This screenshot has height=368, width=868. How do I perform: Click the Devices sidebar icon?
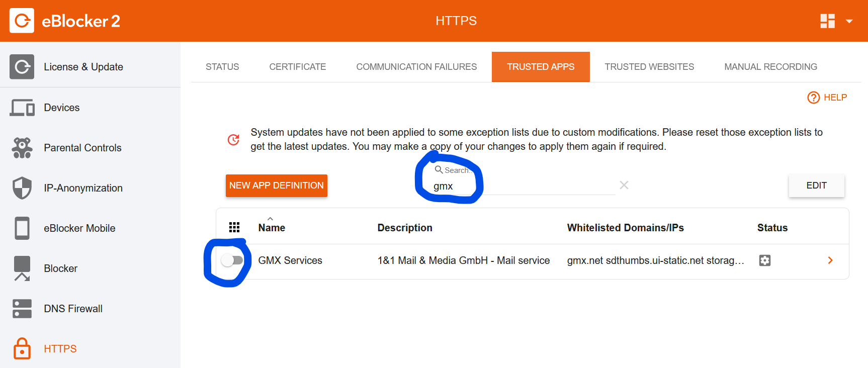[22, 108]
